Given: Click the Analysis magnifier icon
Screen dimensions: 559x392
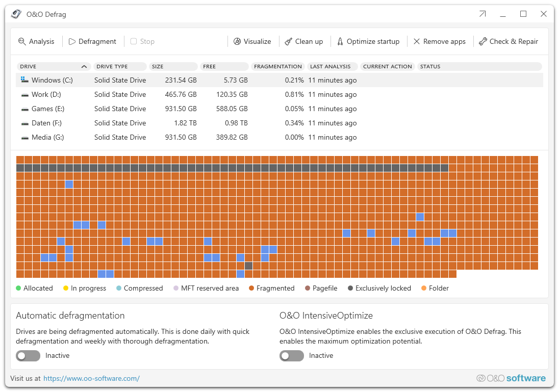Looking at the screenshot, I should (x=22, y=41).
